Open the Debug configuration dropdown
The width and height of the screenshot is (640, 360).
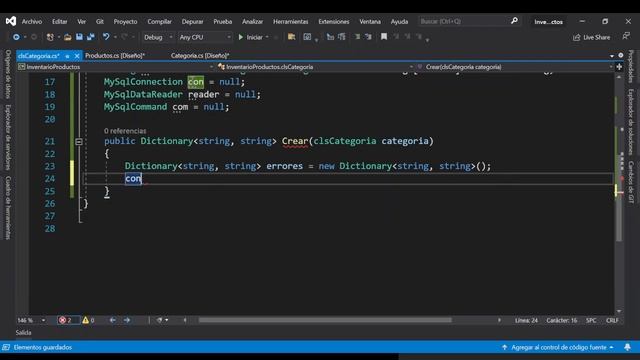(158, 37)
